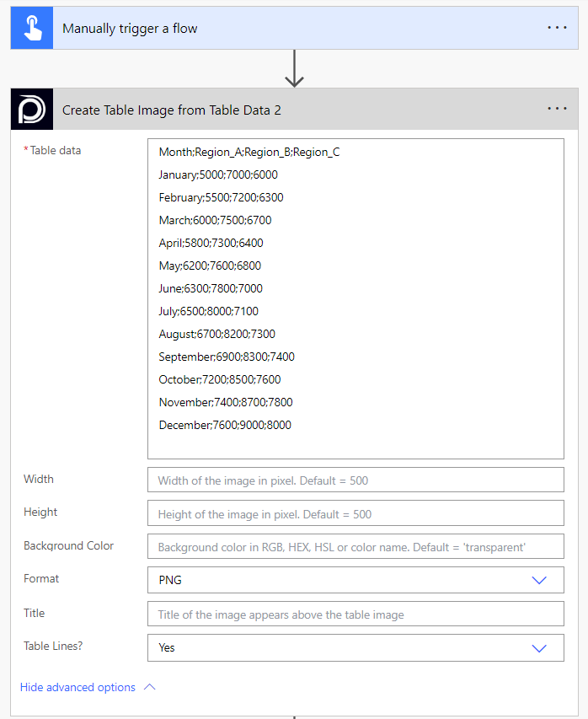Click the up chevron beside Hide advanced options
Image resolution: width=588 pixels, height=719 pixels.
tap(150, 687)
